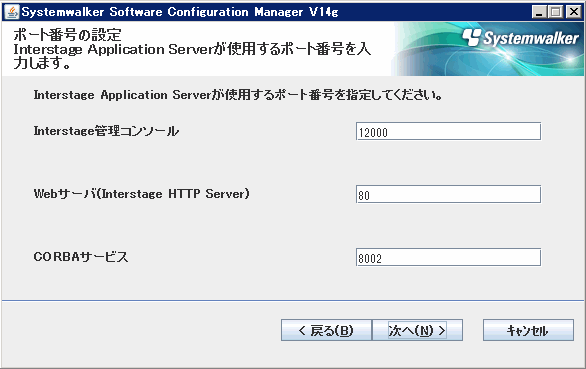Focus the Interstage管理コンソール port field
This screenshot has height=369, width=586.
click(448, 131)
